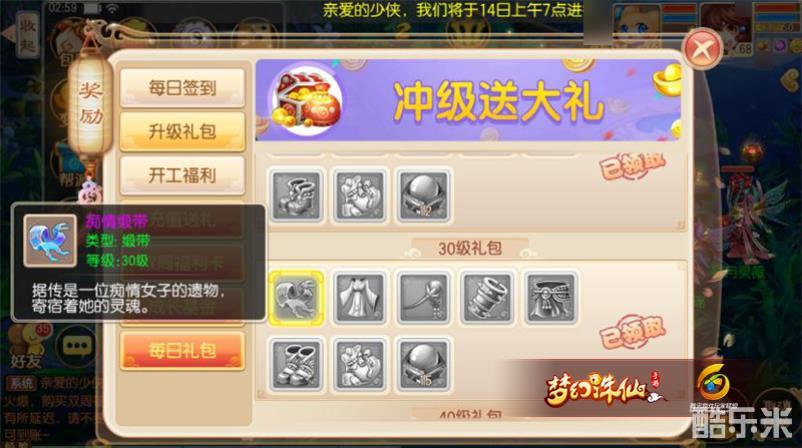802x448 pixels.
Task: Click the ribbon thumbnail in item tooltip
Action: (50, 241)
